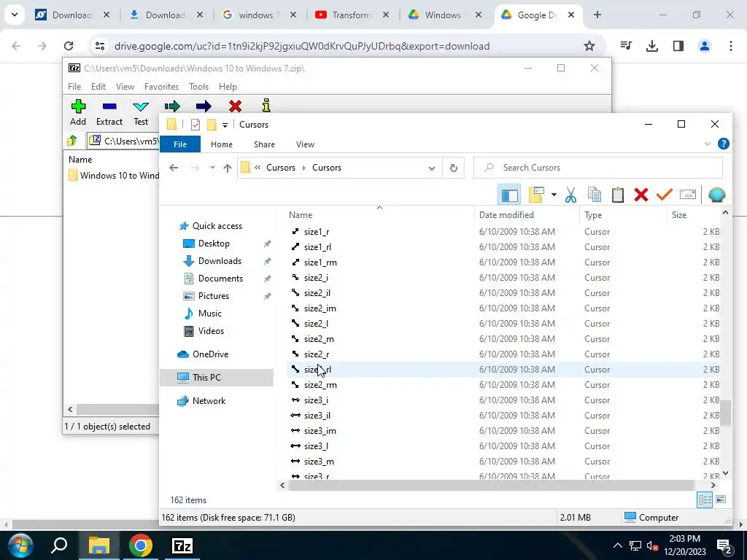
Task: Select the size1_rm cursor file
Action: point(320,262)
